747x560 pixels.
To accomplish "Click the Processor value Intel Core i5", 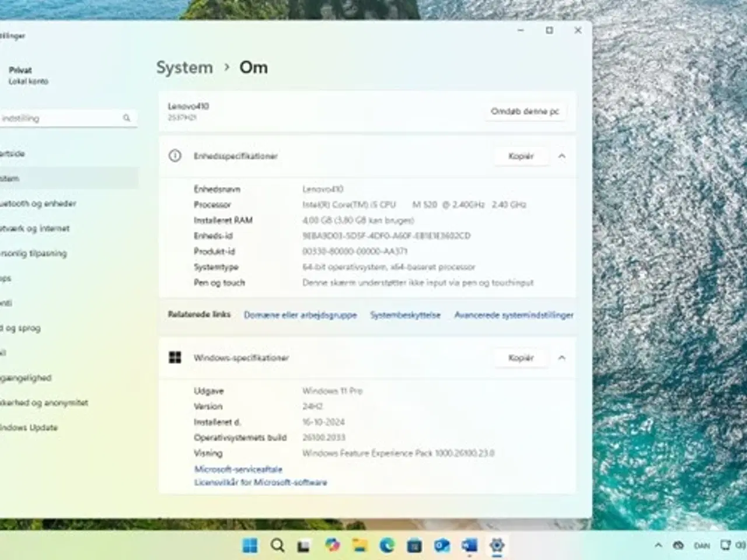I will [x=414, y=205].
